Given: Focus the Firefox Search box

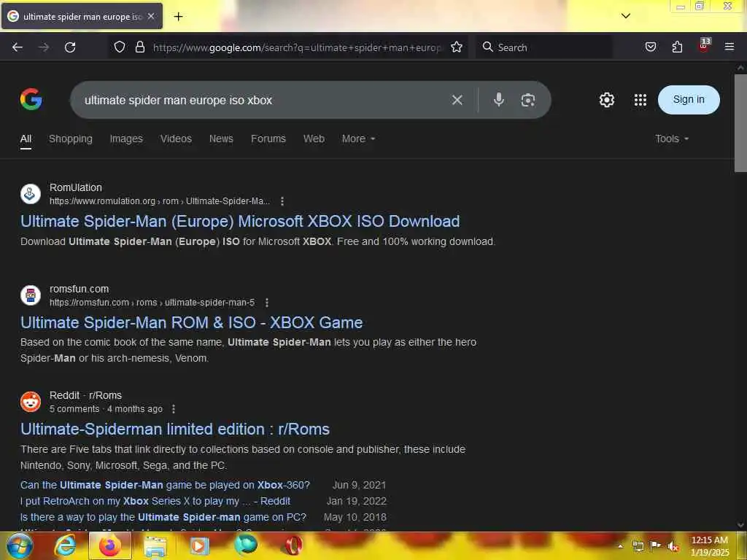Looking at the screenshot, I should click(544, 47).
